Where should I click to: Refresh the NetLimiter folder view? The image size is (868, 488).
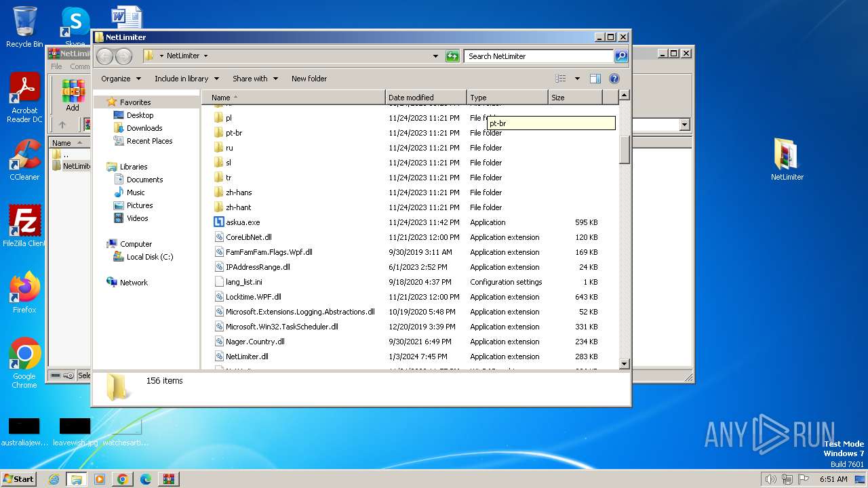[452, 56]
